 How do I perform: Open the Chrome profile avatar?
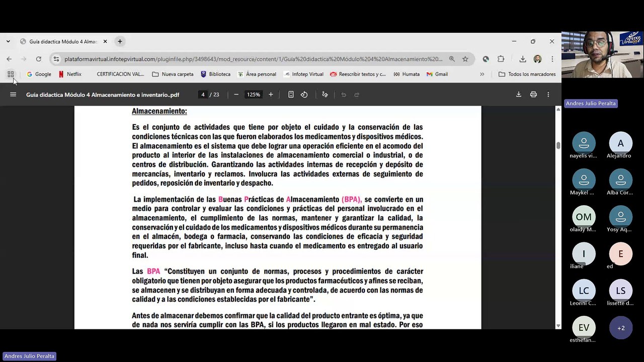537,59
